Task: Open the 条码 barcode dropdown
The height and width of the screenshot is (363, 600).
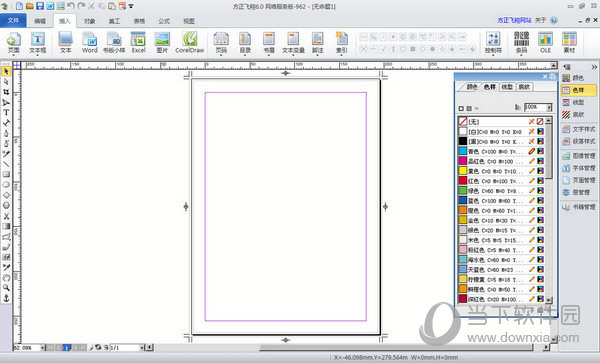Action: coord(521,55)
